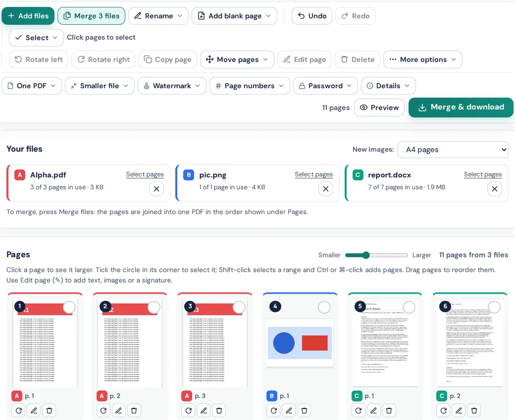
Task: Edit report.docx page 1
Action: [373, 410]
